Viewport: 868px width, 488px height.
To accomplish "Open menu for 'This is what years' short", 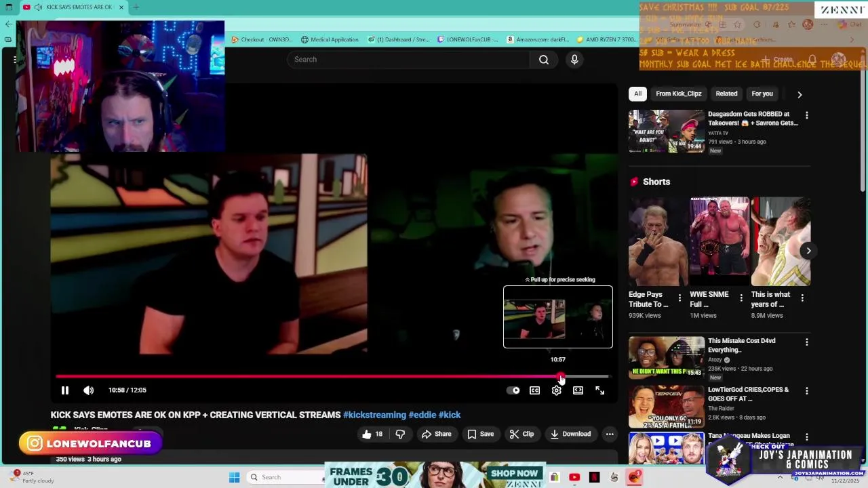I will 802,298.
